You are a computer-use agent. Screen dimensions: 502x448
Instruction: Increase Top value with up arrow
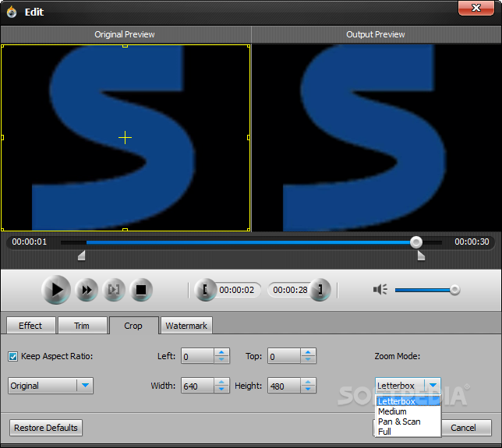click(308, 352)
